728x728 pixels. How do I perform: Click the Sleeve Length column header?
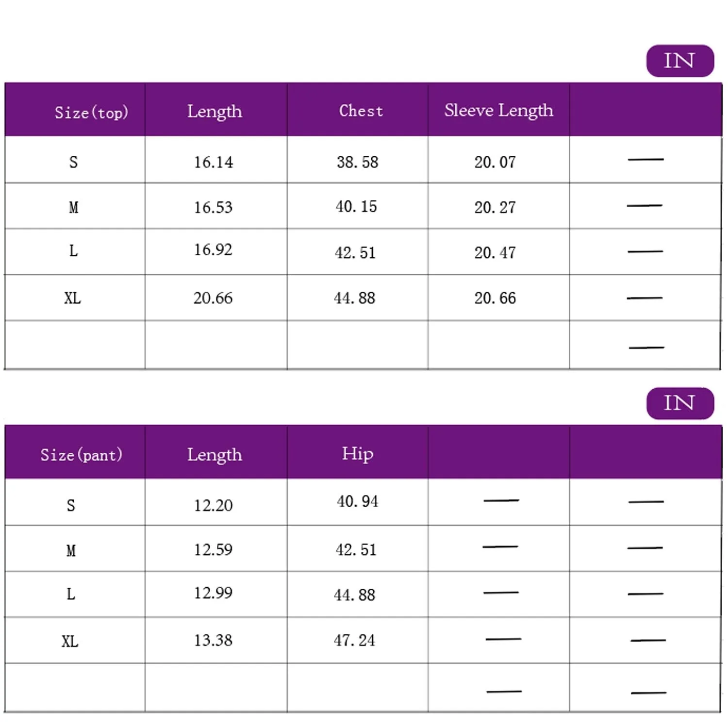coord(498,111)
